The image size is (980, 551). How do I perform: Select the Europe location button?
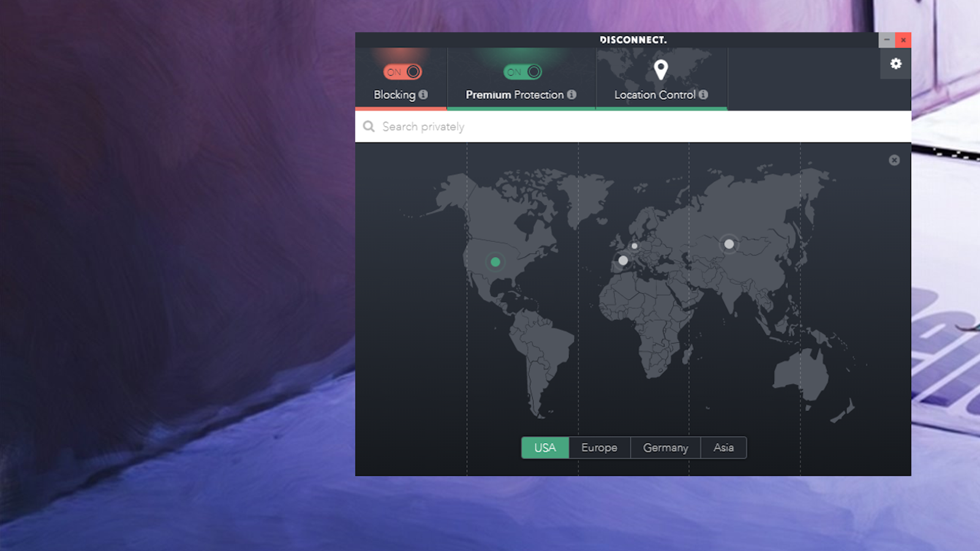click(600, 448)
